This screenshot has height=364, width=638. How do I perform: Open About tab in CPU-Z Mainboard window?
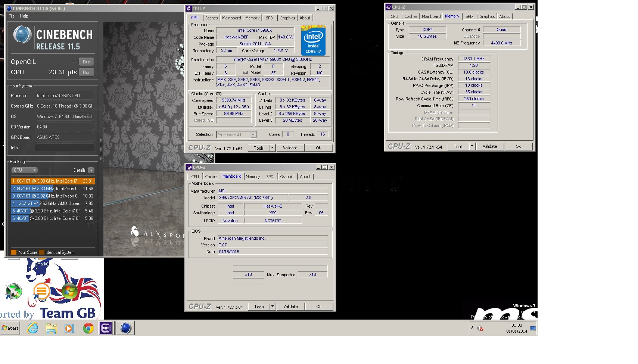click(x=305, y=177)
